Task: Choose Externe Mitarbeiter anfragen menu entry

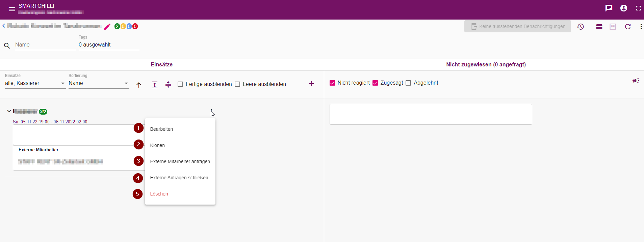Action: (x=180, y=161)
